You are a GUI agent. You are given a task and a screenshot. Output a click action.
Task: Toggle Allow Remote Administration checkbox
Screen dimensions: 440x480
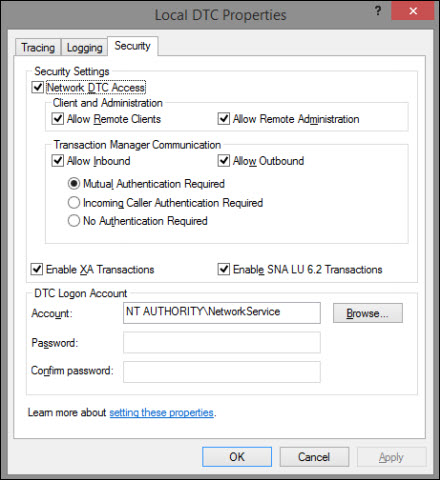tap(223, 119)
